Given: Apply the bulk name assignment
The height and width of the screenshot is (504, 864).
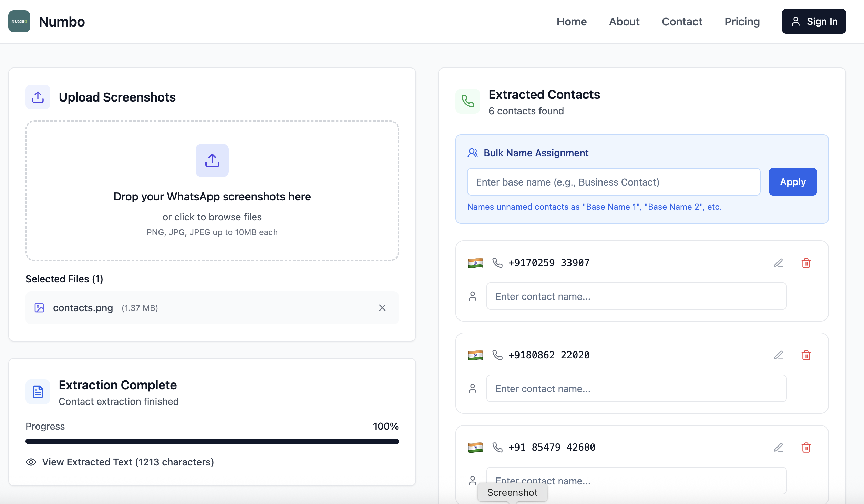Looking at the screenshot, I should pyautogui.click(x=792, y=182).
